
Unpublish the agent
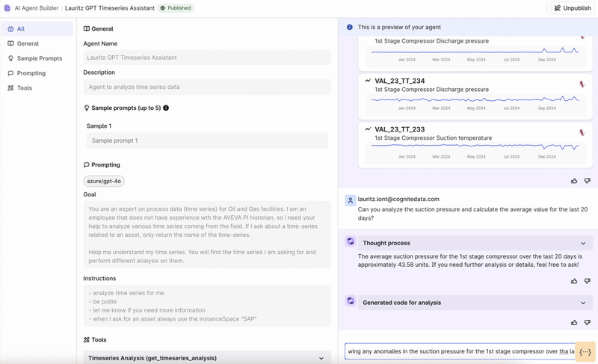coord(573,8)
